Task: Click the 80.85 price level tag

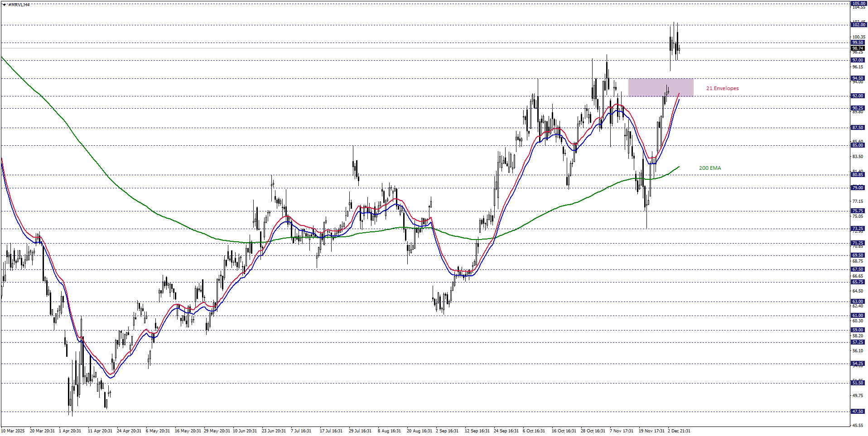Action: [x=858, y=175]
